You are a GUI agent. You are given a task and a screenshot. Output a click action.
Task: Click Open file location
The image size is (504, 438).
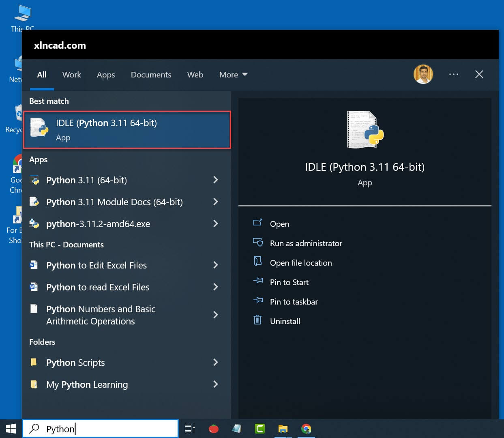click(300, 263)
